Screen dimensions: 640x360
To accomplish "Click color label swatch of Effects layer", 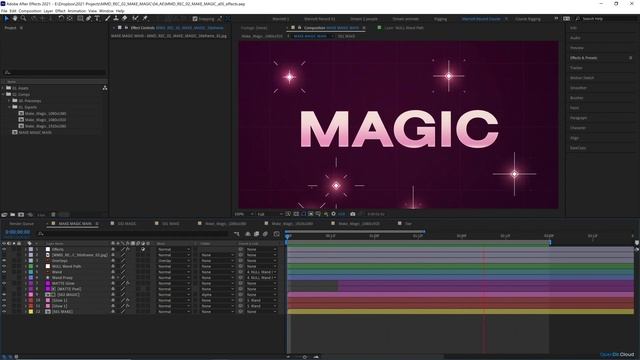I will 31,249.
